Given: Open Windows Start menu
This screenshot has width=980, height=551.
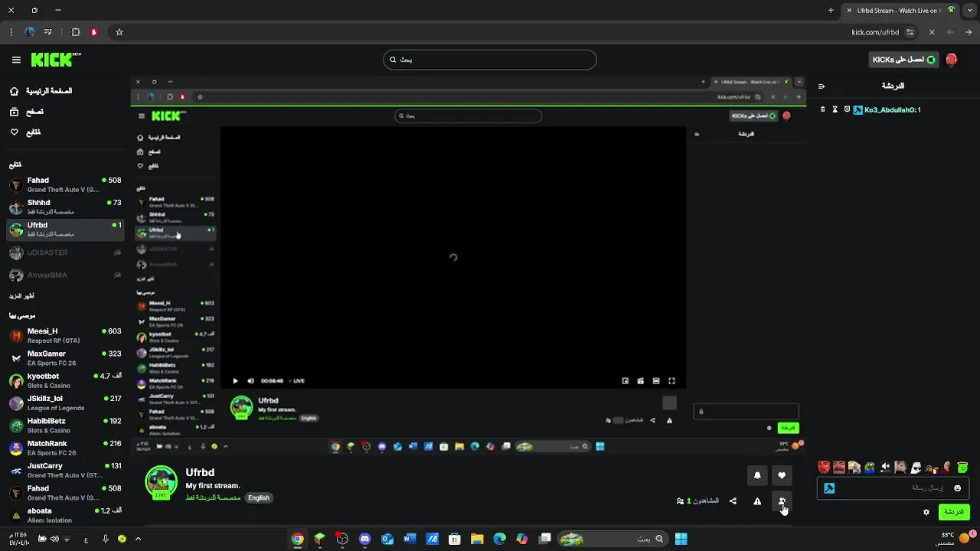Looking at the screenshot, I should 681,539.
